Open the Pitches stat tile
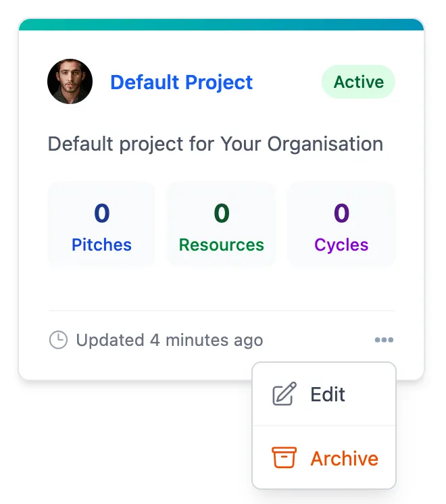446x504 pixels. pos(101,224)
